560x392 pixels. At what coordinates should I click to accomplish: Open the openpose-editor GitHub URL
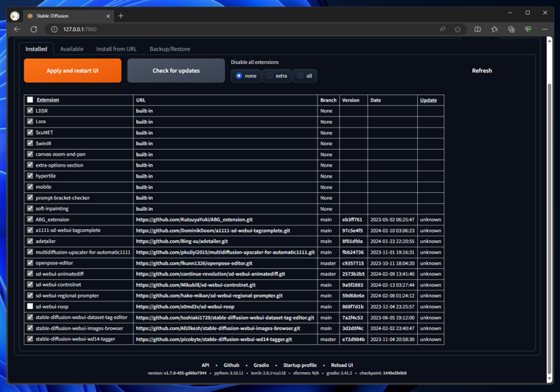pyautogui.click(x=194, y=263)
